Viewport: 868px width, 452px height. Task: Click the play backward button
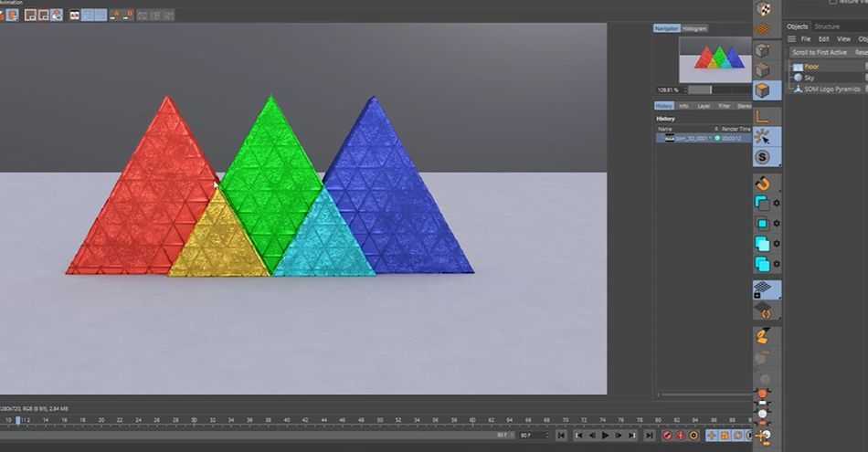[x=592, y=436]
